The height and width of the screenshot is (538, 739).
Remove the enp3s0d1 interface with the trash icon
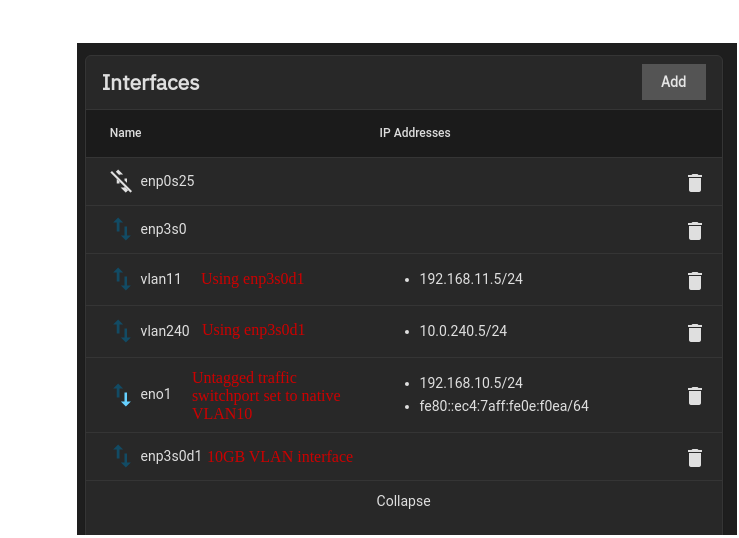coord(695,458)
